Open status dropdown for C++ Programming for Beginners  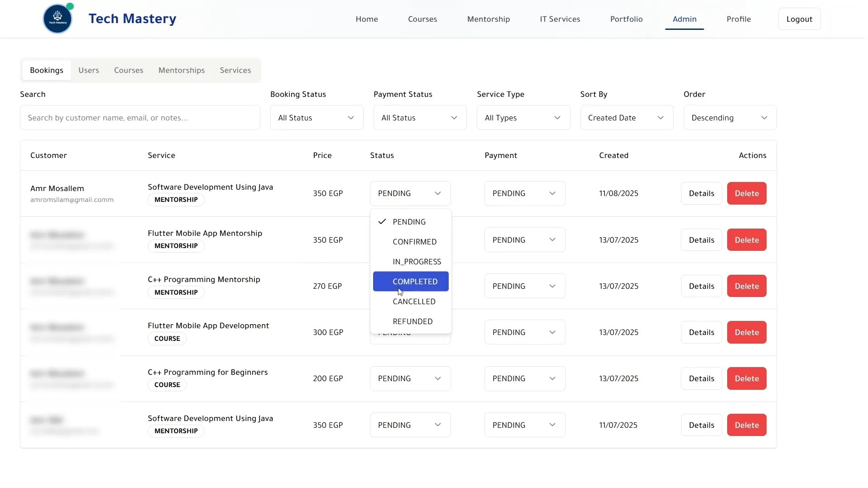pyautogui.click(x=410, y=378)
